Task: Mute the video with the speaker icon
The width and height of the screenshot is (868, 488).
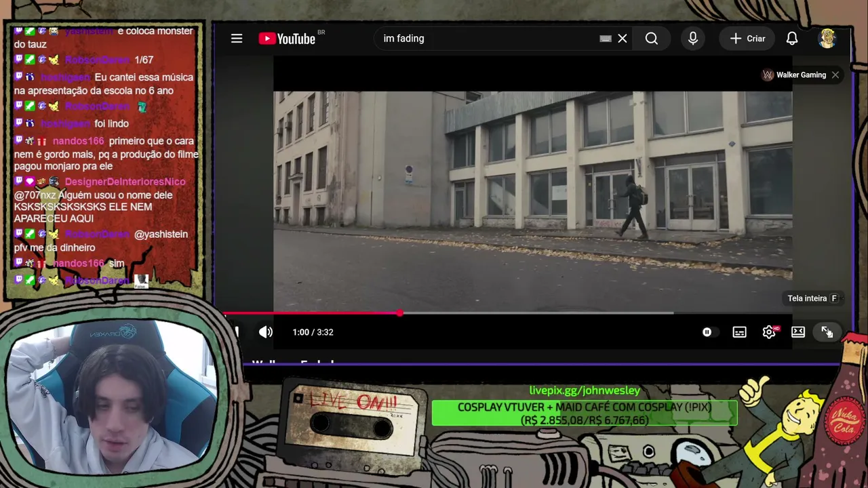Action: click(266, 332)
